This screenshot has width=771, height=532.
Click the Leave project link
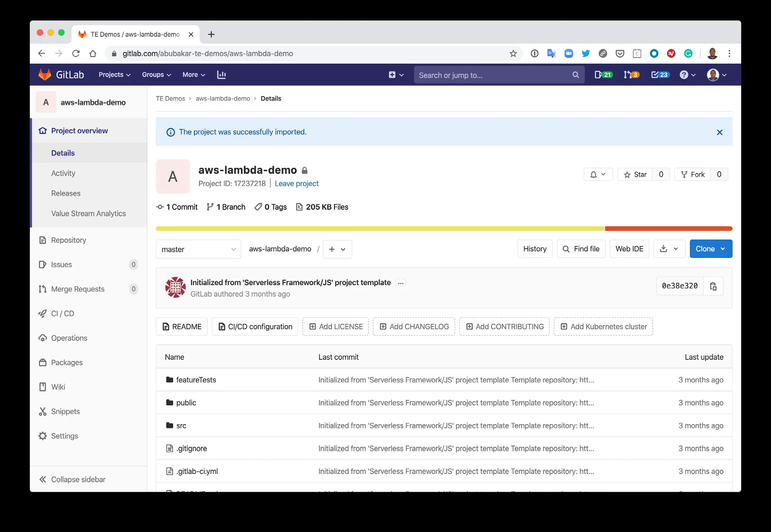pyautogui.click(x=296, y=183)
